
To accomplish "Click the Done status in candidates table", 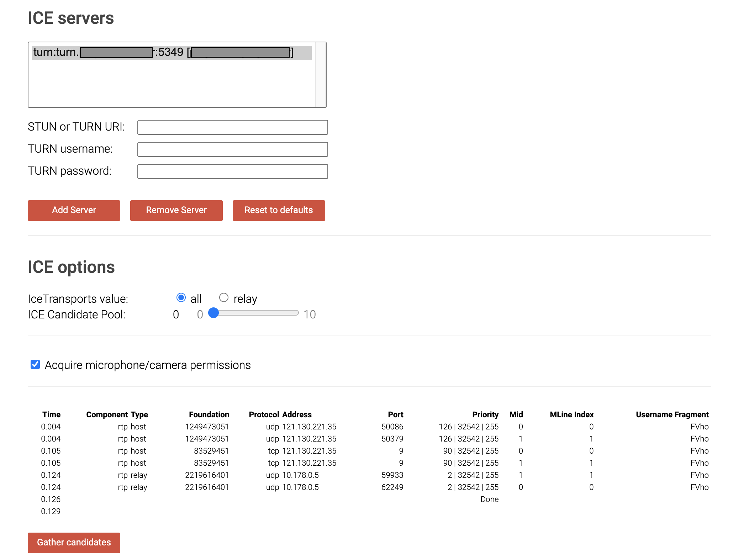I will point(489,499).
